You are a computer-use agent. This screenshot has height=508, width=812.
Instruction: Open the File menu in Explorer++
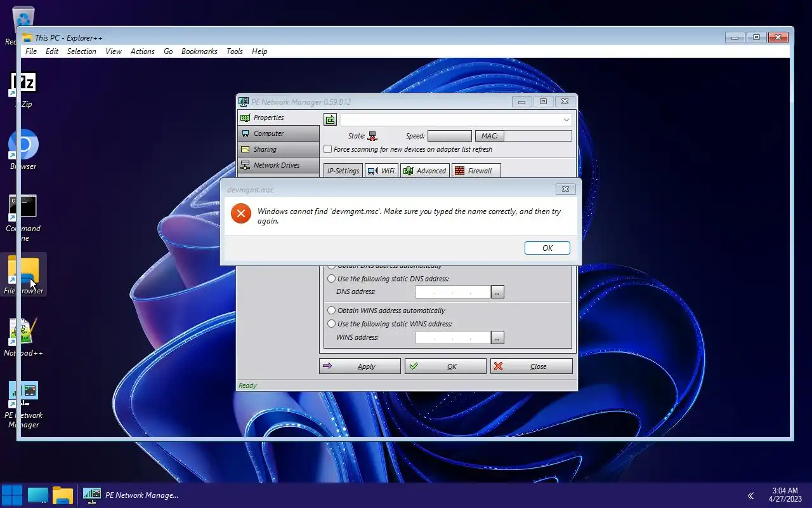point(31,51)
